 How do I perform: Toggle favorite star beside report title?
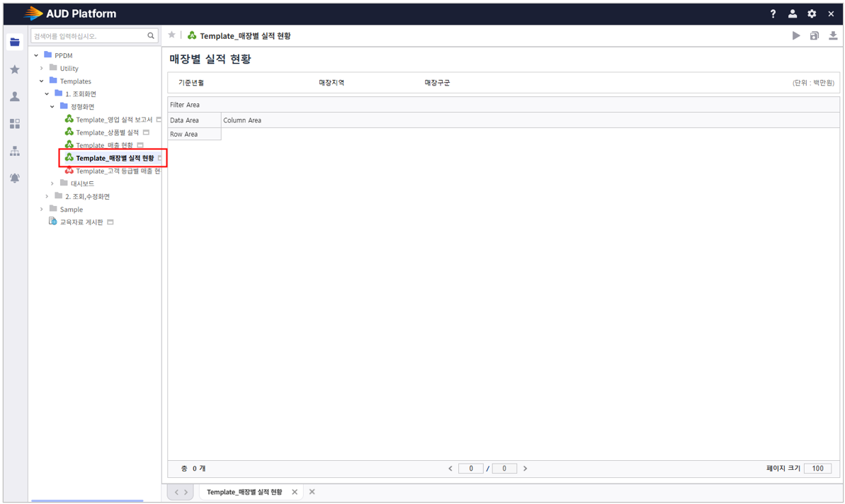[171, 35]
